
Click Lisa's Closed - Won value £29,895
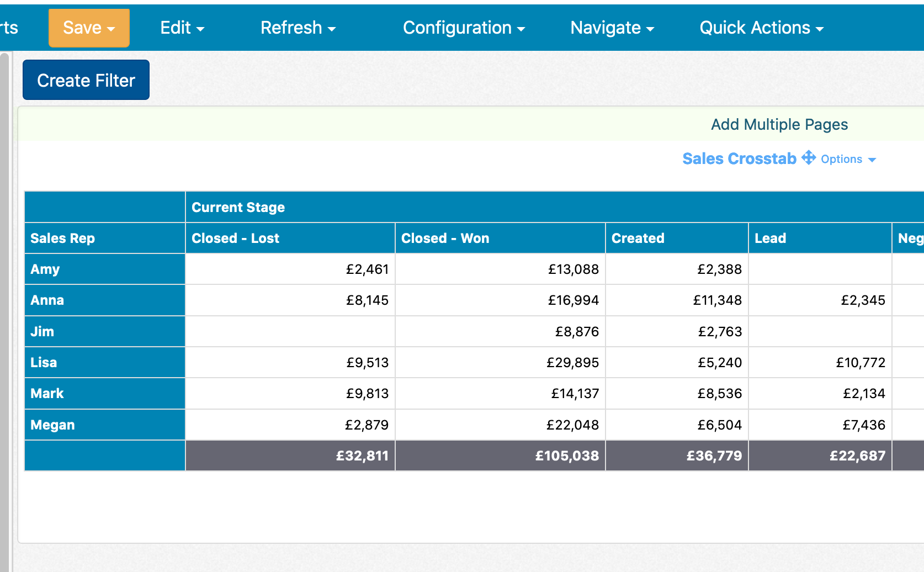point(500,362)
